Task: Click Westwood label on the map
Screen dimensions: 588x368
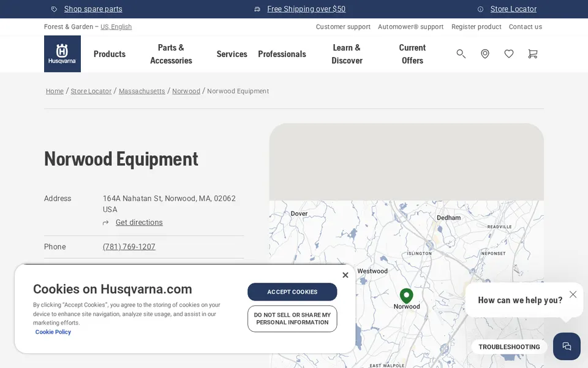Action: 372,271
